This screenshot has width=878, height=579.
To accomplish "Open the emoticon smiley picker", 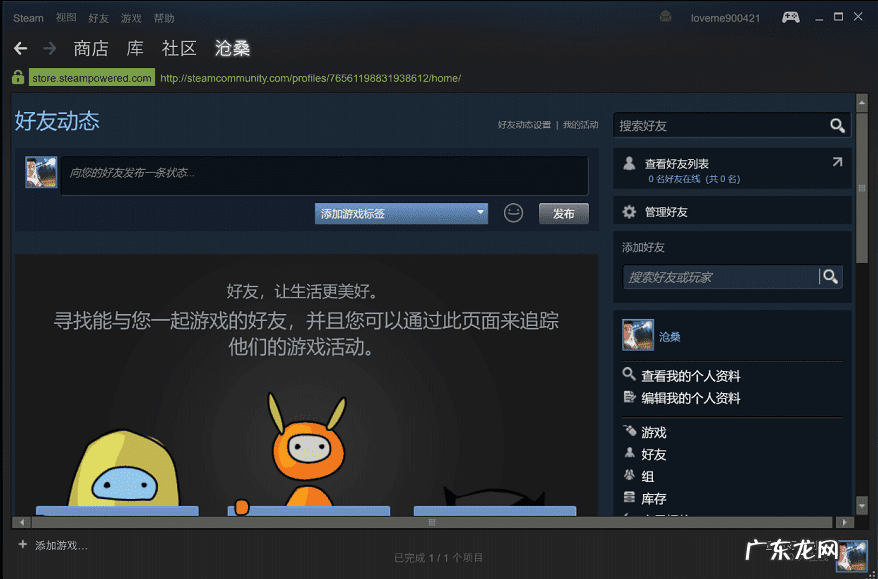I will click(513, 213).
